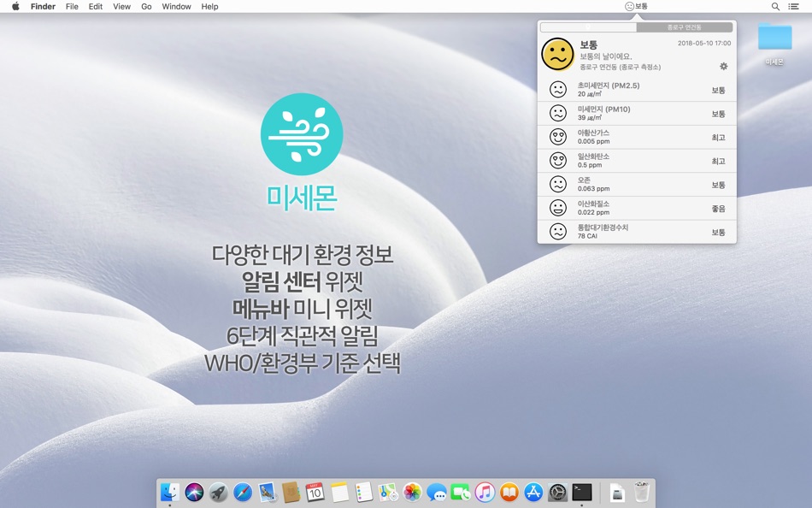This screenshot has height=508, width=812.
Task: Click the 2018-05-10 17:00 timestamp
Action: [704, 43]
